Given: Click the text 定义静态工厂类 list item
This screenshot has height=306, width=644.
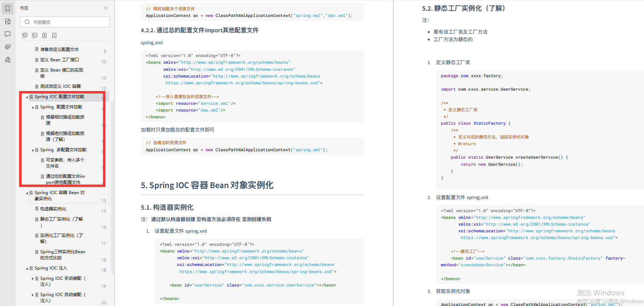Looking at the screenshot, I should click(x=453, y=62).
